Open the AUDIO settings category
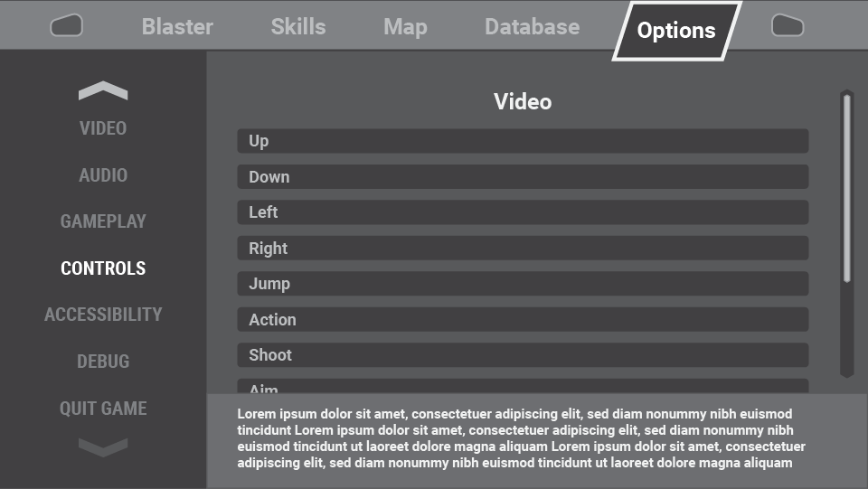This screenshot has width=868, height=489. coord(103,175)
